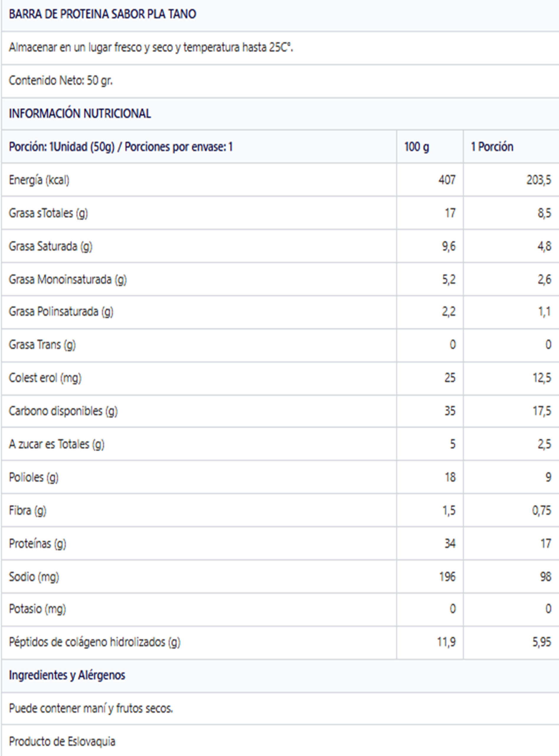Select the Energía (kcal) row label

tap(39, 180)
